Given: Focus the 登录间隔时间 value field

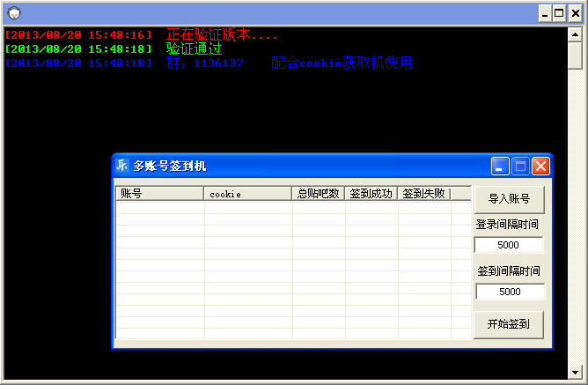Looking at the screenshot, I should 509,245.
